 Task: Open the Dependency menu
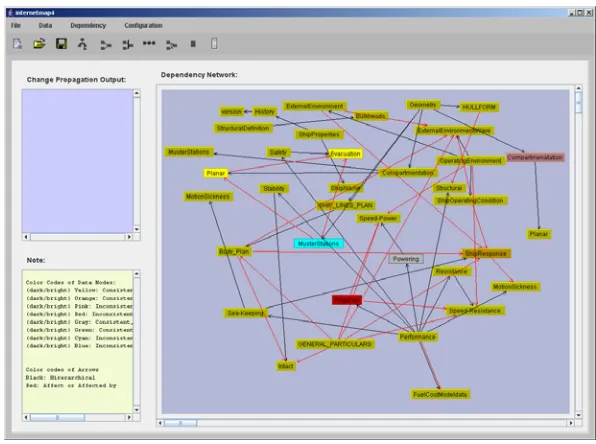point(88,25)
